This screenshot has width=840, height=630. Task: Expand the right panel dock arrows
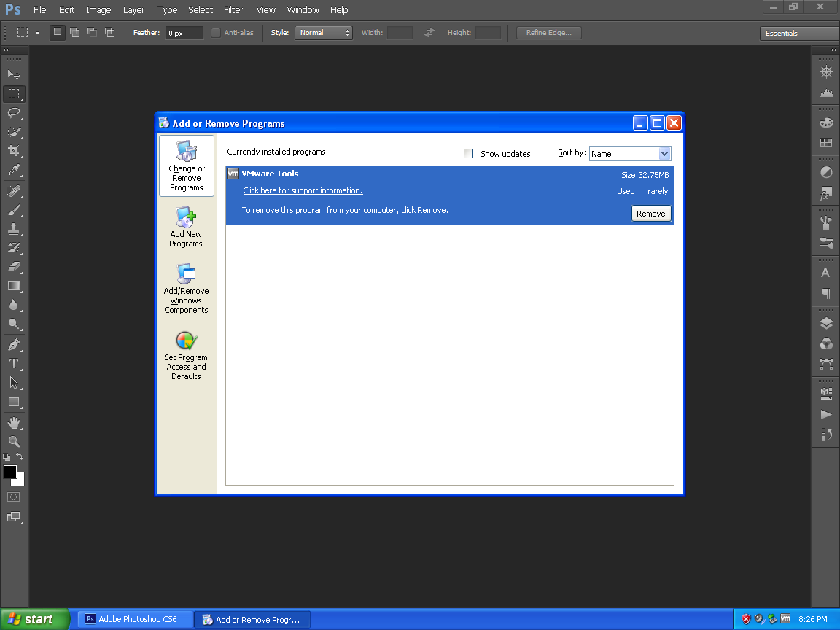[x=833, y=50]
